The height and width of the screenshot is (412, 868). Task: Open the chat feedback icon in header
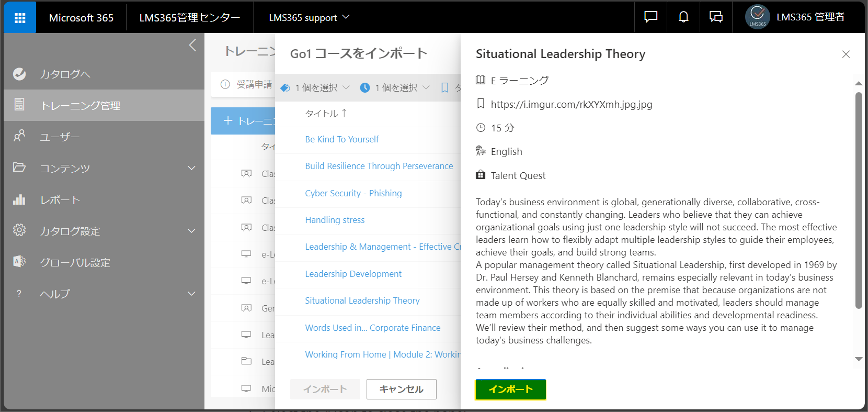point(650,17)
